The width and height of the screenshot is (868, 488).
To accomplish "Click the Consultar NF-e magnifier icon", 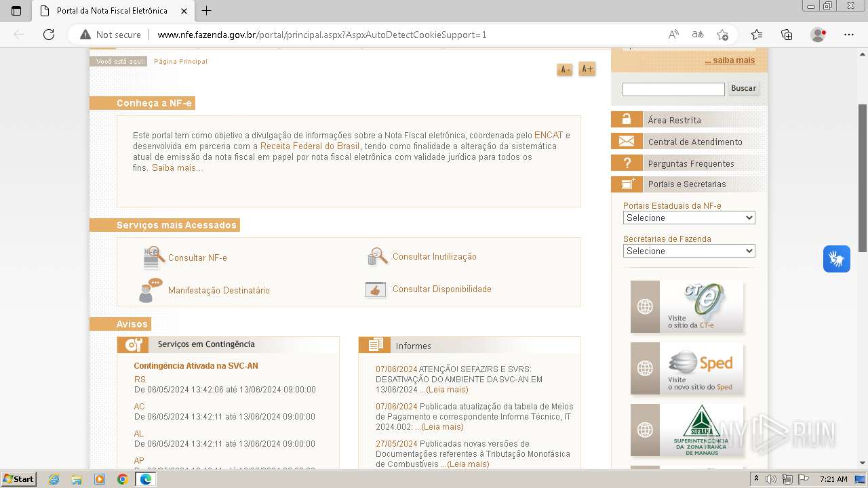I will (x=154, y=258).
